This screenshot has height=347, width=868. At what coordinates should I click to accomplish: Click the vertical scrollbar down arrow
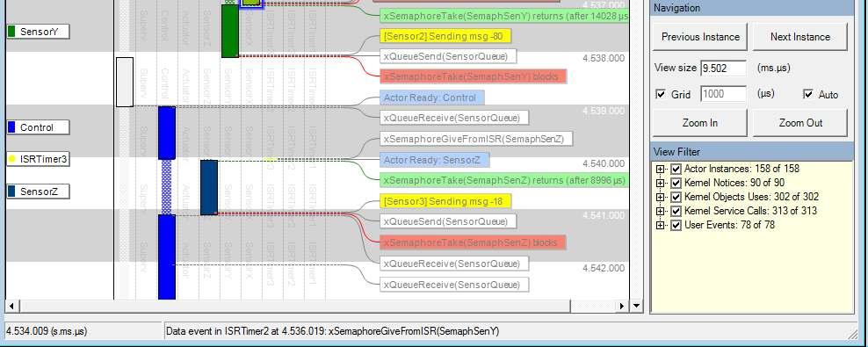click(636, 306)
